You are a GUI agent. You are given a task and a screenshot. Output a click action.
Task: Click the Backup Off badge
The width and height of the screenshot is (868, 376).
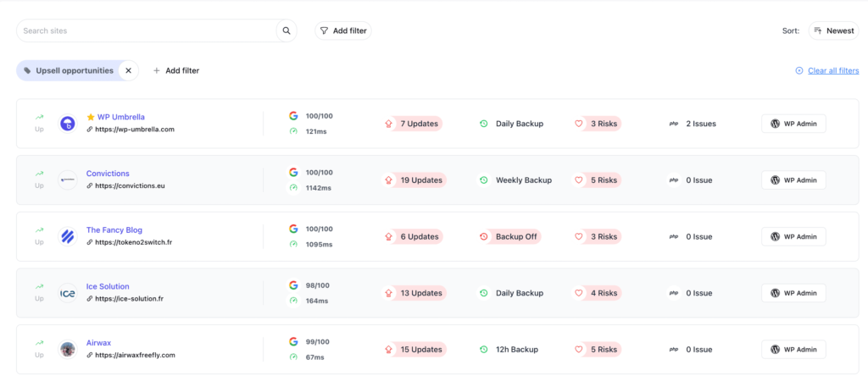(x=510, y=236)
